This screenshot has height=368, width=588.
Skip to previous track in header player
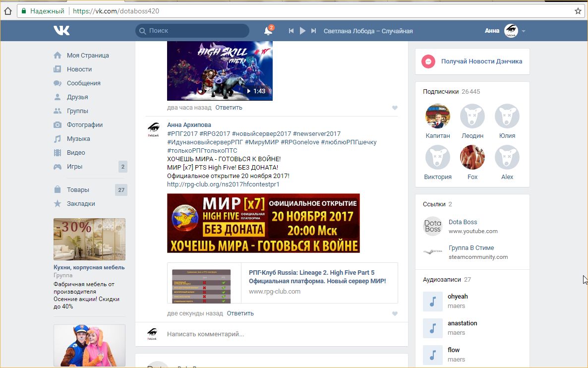[x=292, y=31]
